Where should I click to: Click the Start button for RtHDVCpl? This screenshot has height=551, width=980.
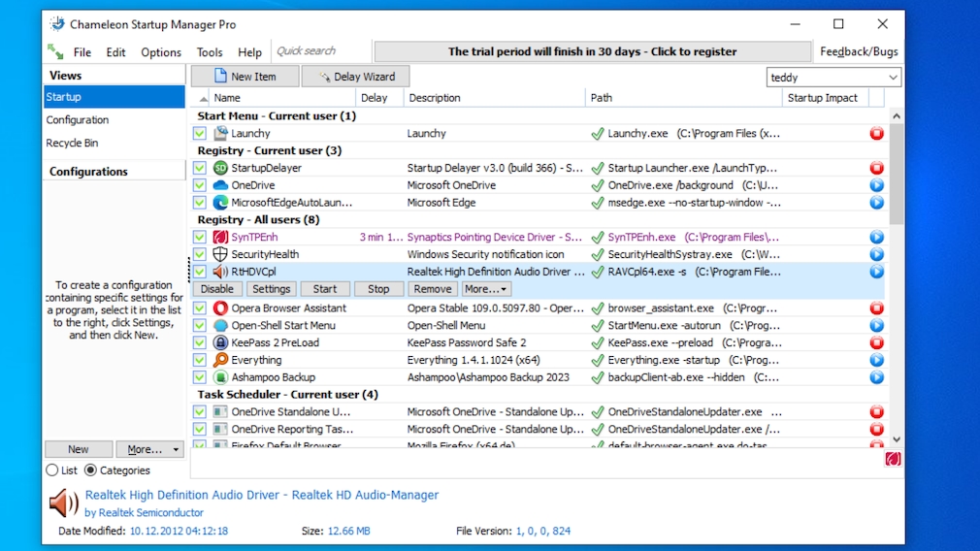324,289
